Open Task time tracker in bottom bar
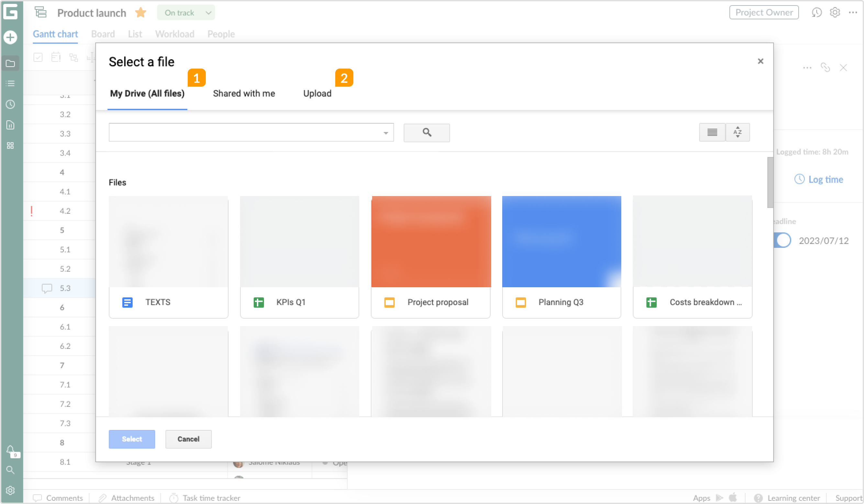Viewport: 864px width, 504px height. [x=205, y=498]
